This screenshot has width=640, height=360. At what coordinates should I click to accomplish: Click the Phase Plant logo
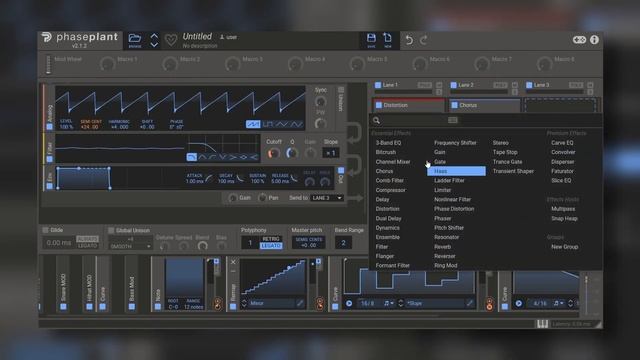point(47,37)
